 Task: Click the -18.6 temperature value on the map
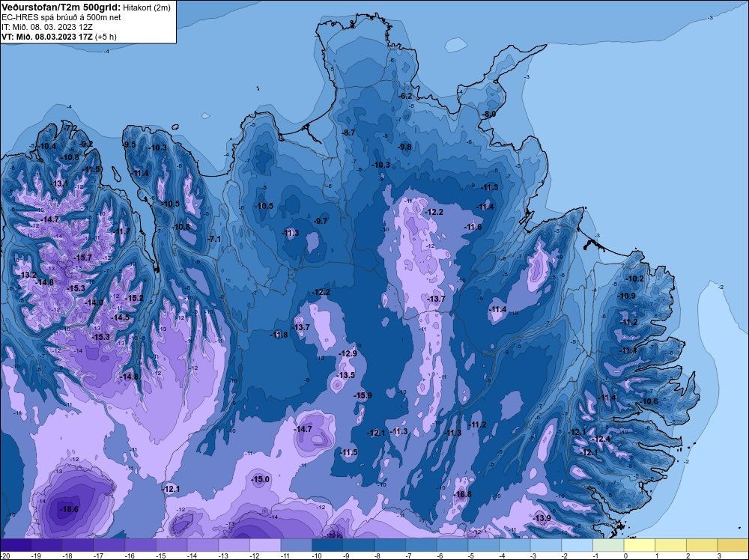click(x=69, y=509)
